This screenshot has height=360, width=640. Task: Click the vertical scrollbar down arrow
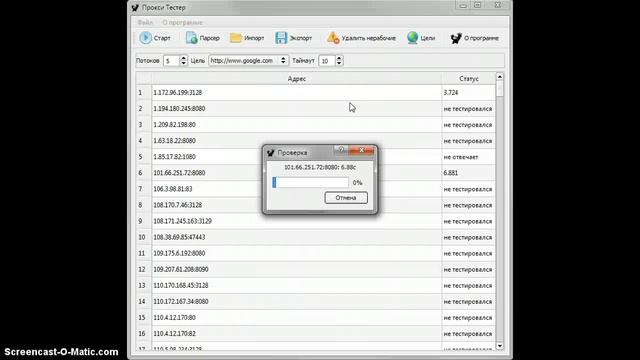(x=500, y=346)
